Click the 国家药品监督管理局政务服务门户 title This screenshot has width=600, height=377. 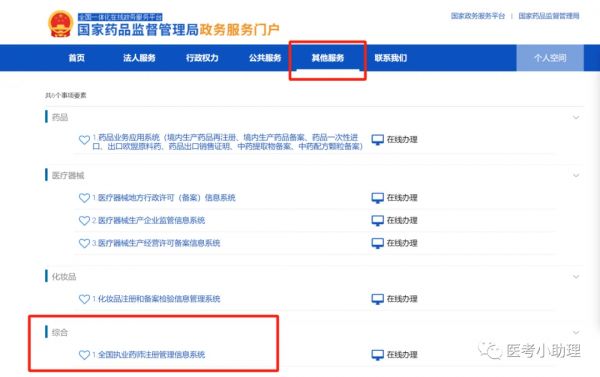pyautogui.click(x=178, y=29)
